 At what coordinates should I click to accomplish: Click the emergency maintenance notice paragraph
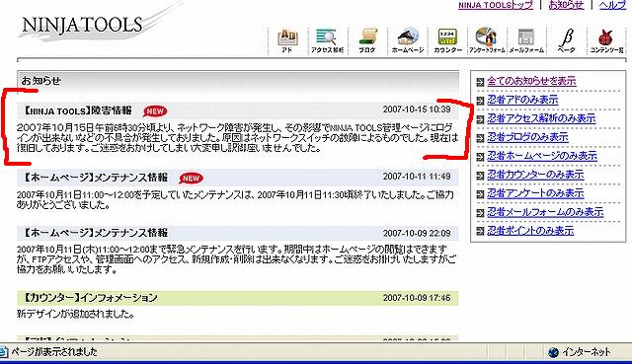click(237, 258)
